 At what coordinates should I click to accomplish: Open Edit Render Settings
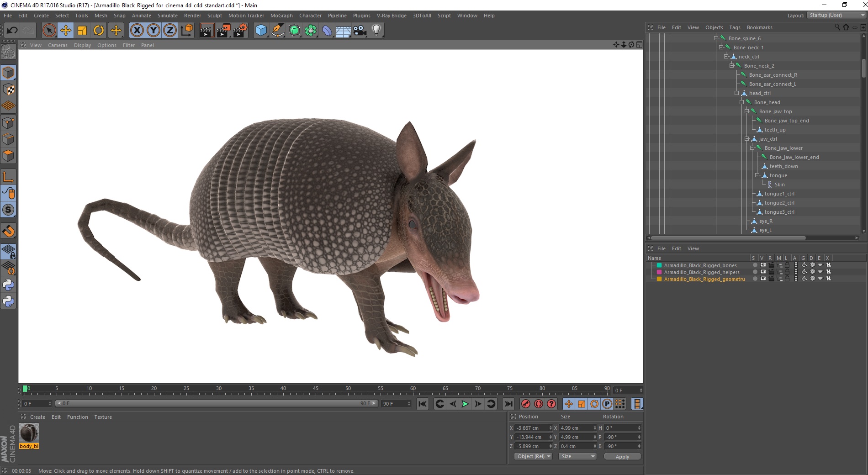[x=240, y=31]
